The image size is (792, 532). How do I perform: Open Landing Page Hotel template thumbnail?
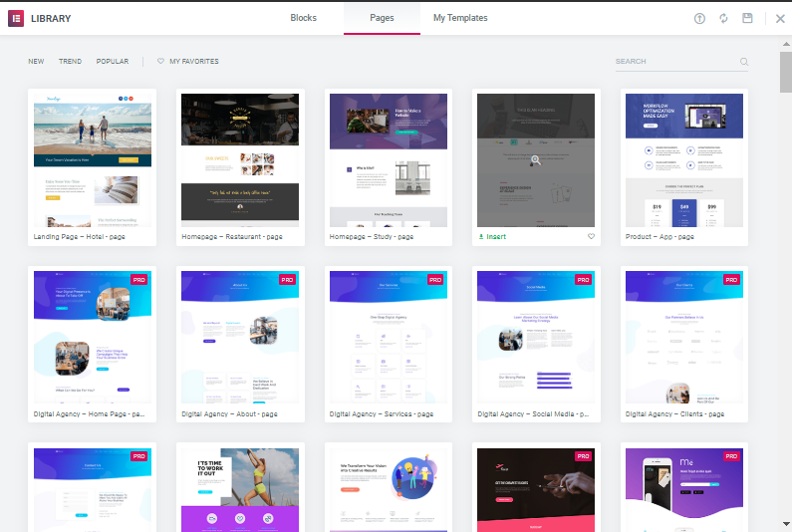(93, 160)
